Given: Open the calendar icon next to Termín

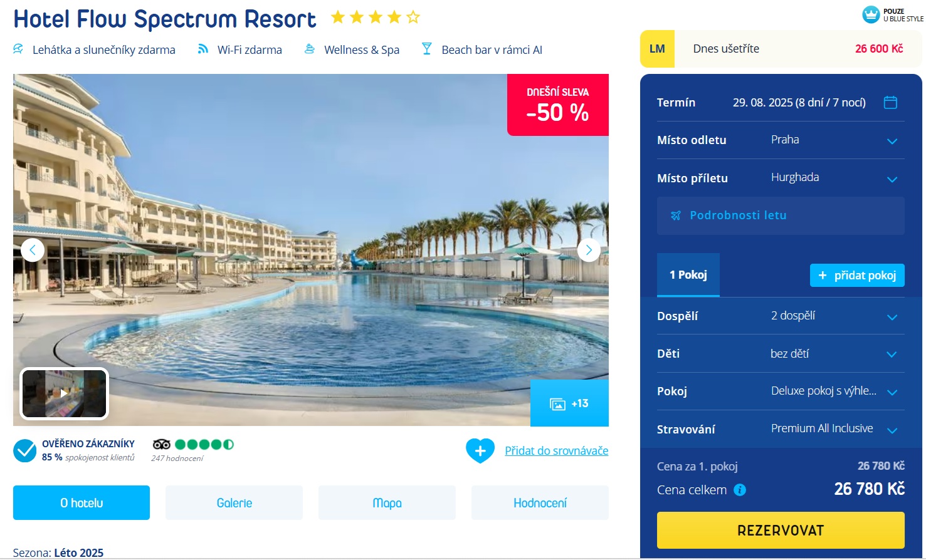Looking at the screenshot, I should pos(890,102).
